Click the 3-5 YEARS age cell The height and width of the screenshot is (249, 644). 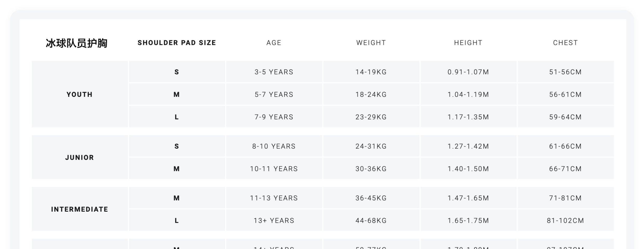[x=274, y=72]
